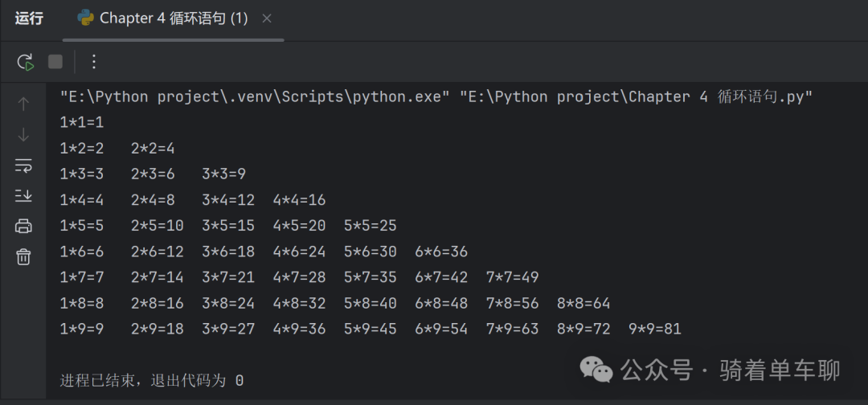Click the 进程已结束，退出代码为 0 message
The width and height of the screenshot is (868, 405).
coord(152,381)
